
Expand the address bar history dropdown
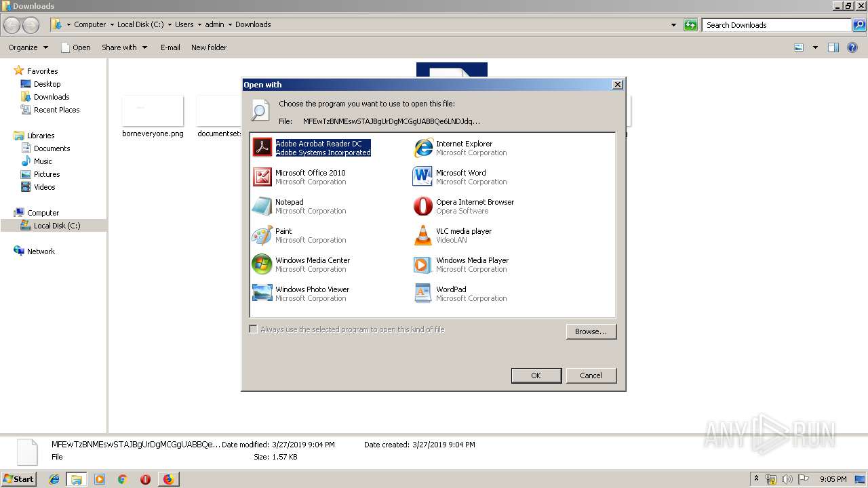(x=673, y=25)
